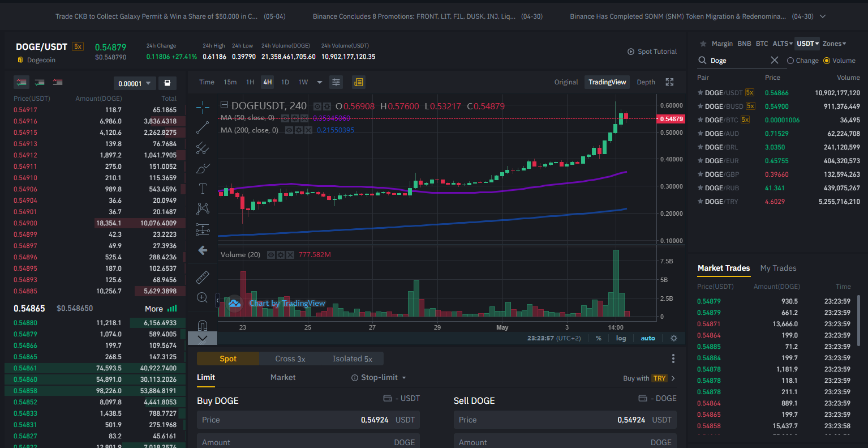The height and width of the screenshot is (448, 868).
Task: Click the More order book link
Action: (154, 309)
